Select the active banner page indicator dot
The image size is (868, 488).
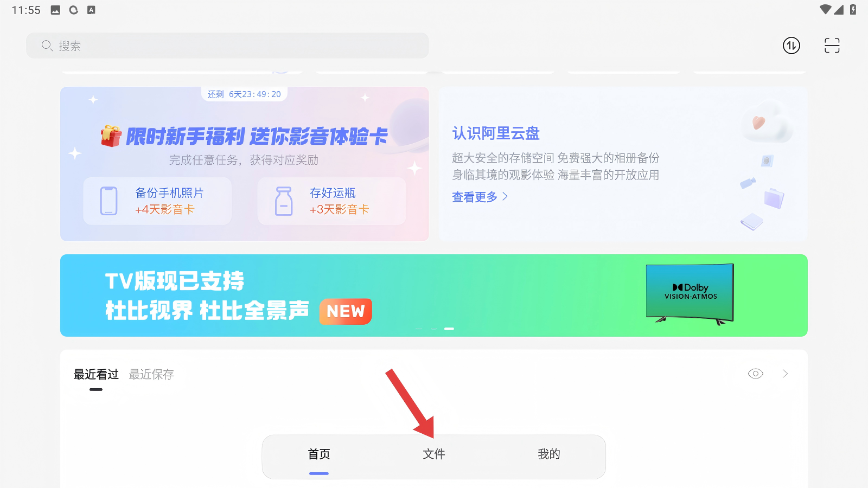coord(449,329)
